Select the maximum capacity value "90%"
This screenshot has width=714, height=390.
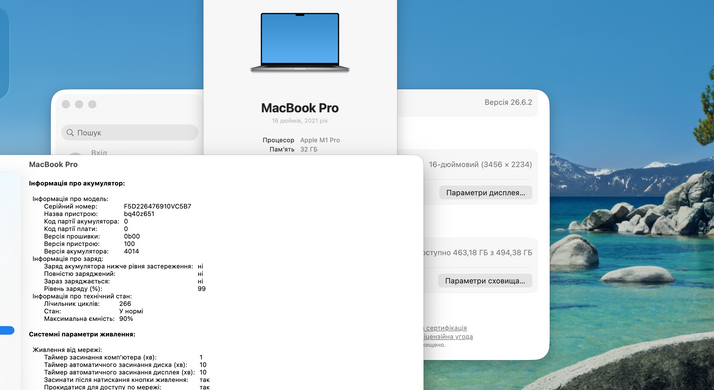126,319
